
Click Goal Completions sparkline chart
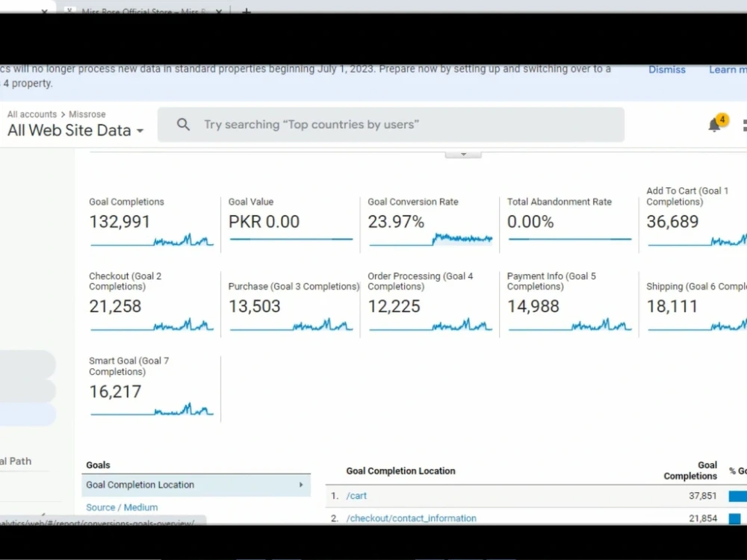point(152,240)
